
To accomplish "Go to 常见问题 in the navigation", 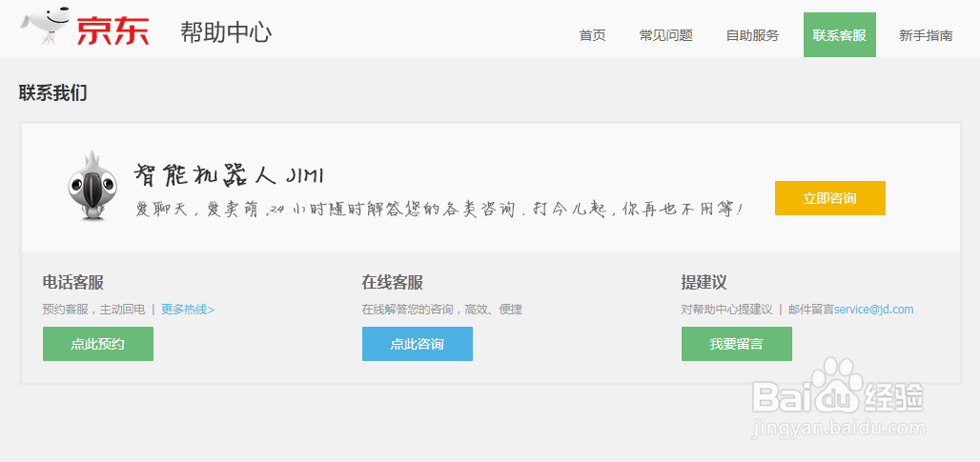I will [665, 35].
